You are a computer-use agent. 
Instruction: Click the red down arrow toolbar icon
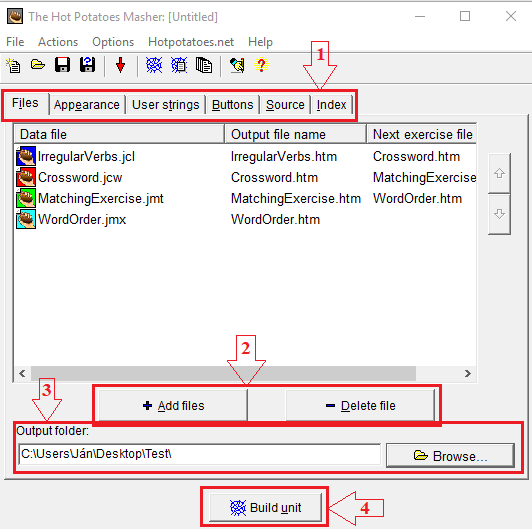tap(120, 65)
